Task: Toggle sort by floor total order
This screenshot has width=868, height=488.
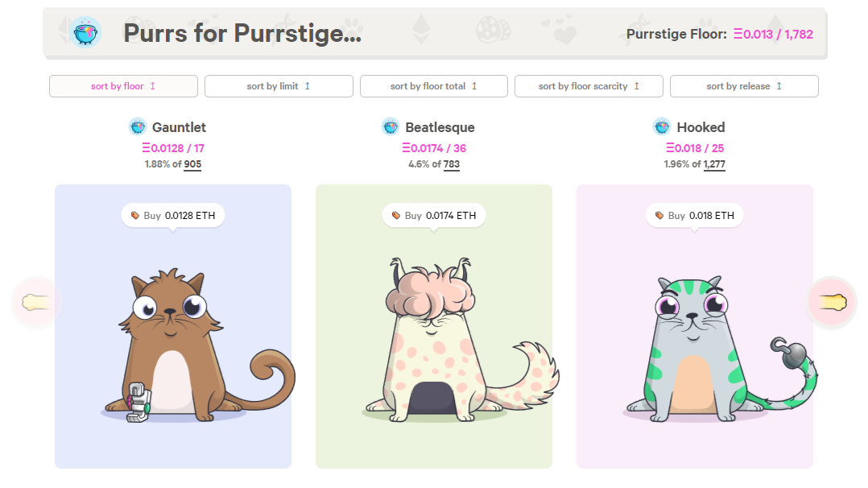Action: click(433, 86)
